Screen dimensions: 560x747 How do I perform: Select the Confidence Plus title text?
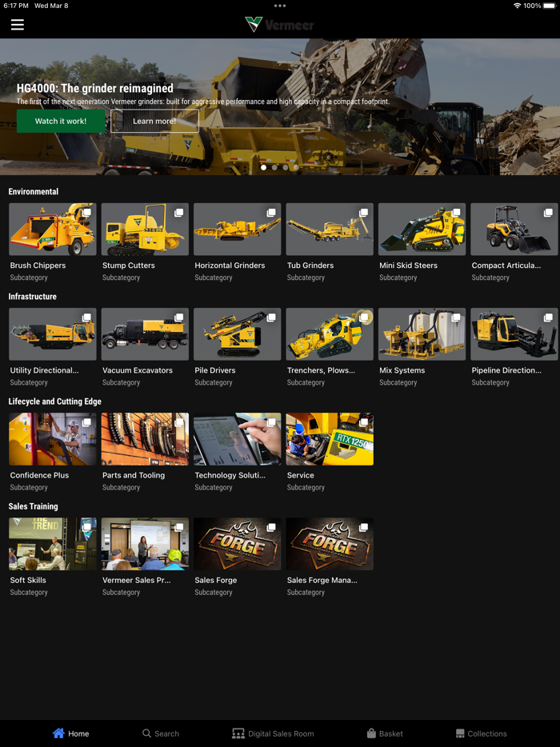pyautogui.click(x=39, y=475)
